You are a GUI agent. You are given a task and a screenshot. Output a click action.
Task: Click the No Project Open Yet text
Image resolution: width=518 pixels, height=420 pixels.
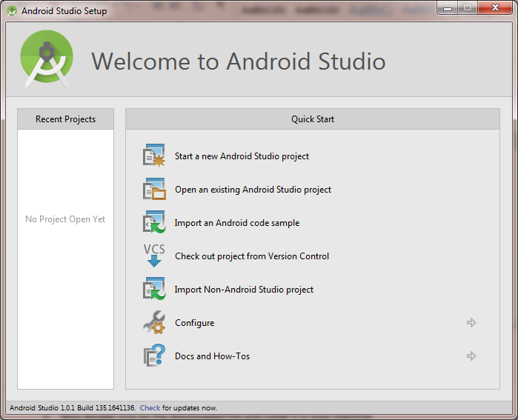[65, 219]
